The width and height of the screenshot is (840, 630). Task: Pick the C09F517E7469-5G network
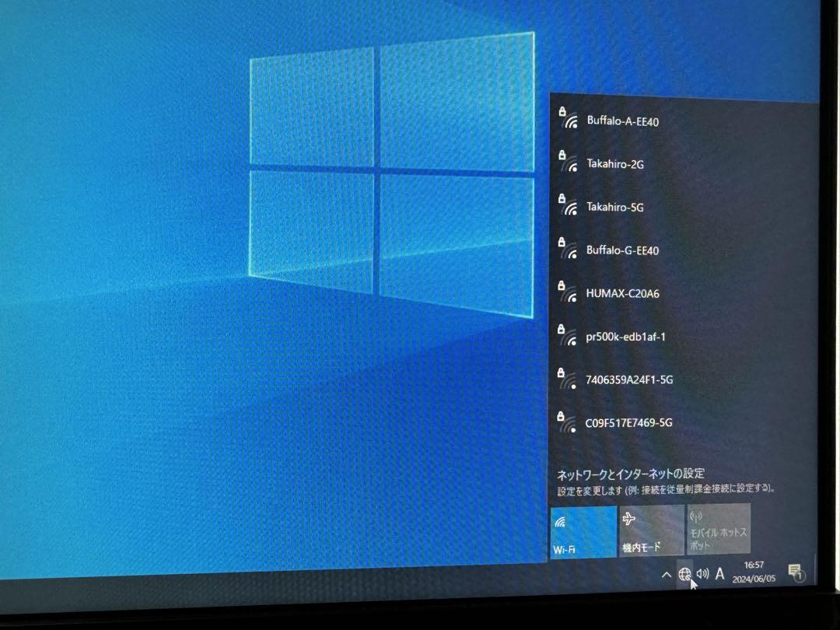(x=683, y=422)
